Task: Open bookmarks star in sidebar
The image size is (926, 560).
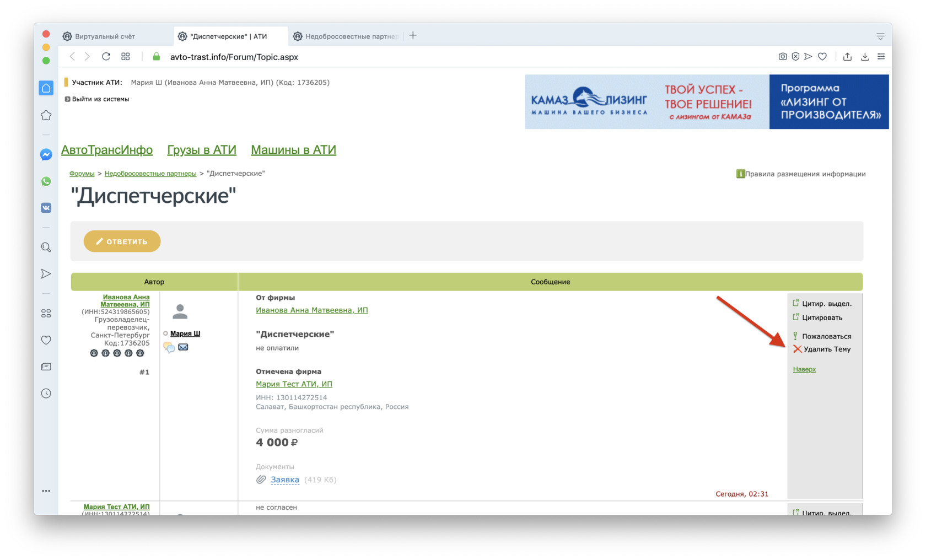Action: tap(46, 115)
